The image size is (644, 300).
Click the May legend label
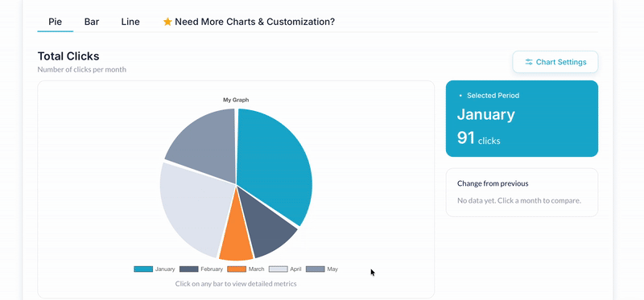(332, 269)
